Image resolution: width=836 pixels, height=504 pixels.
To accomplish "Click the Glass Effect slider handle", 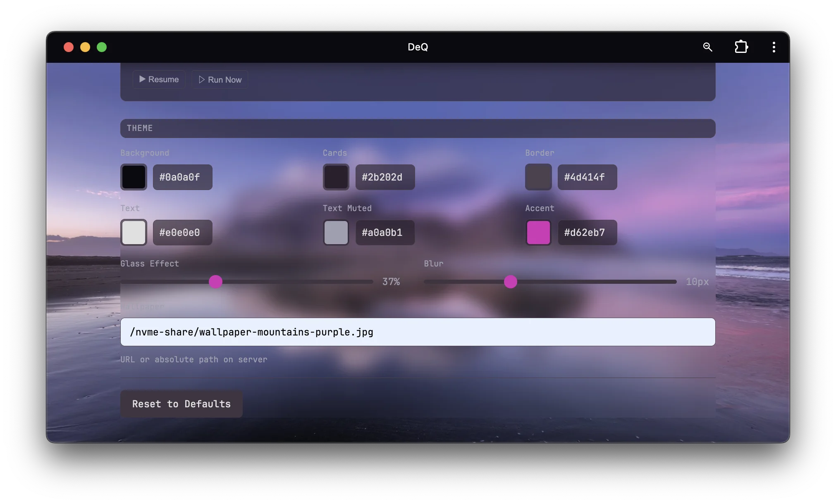I will 215,281.
